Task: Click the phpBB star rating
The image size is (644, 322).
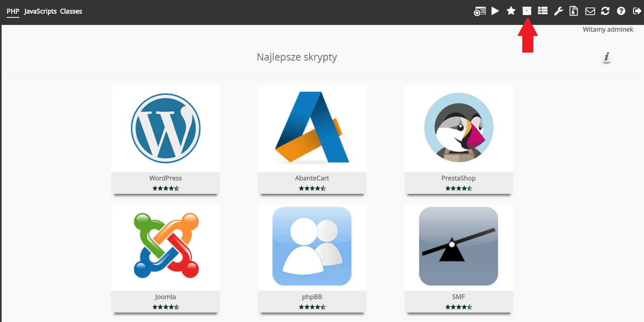Action: coord(312,307)
